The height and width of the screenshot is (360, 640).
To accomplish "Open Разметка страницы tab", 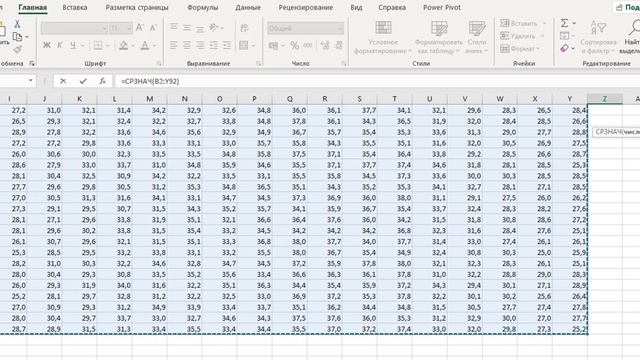I will [x=137, y=7].
